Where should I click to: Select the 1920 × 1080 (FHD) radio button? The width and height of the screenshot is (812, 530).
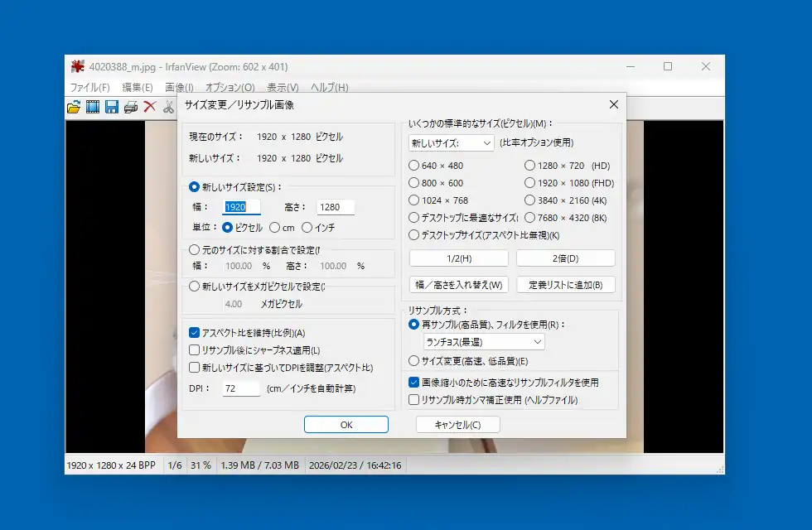click(530, 183)
